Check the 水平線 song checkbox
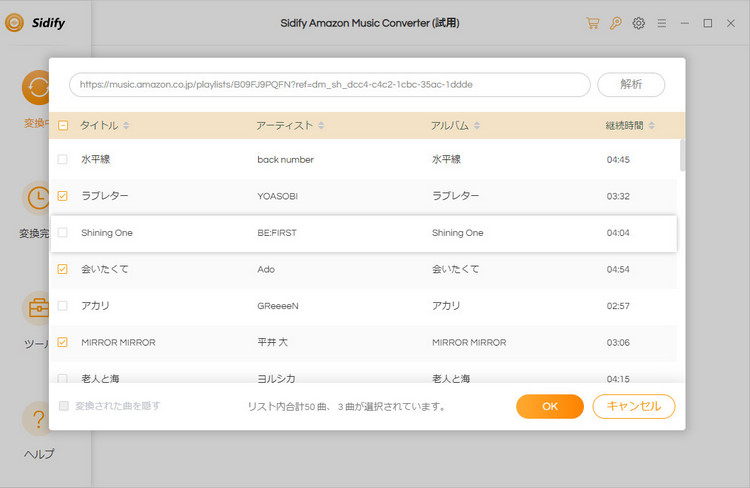The width and height of the screenshot is (750, 488). pos(63,159)
